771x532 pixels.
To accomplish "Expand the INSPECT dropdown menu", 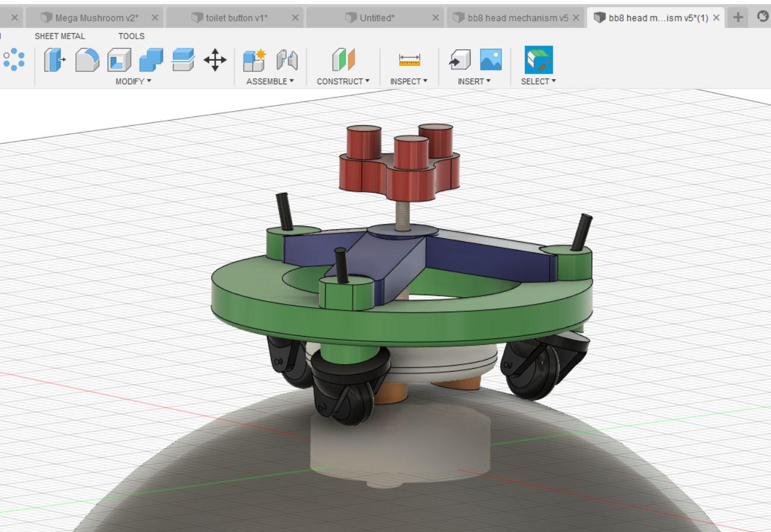I will 409,81.
